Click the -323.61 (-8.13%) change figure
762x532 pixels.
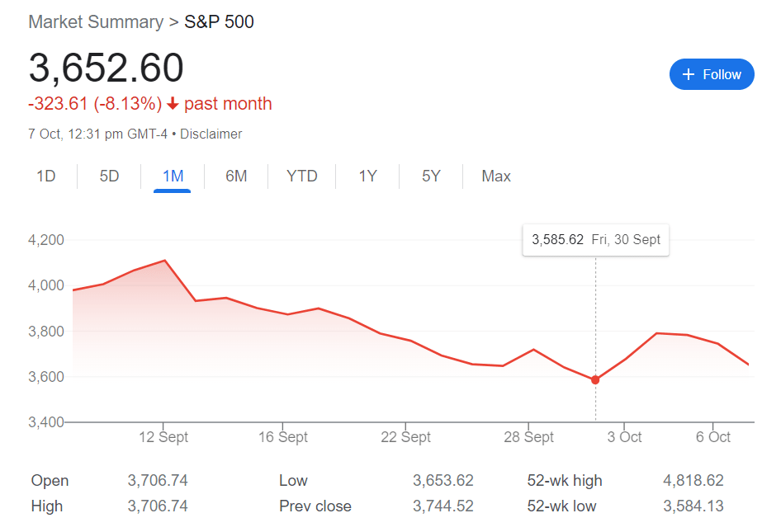(x=95, y=104)
